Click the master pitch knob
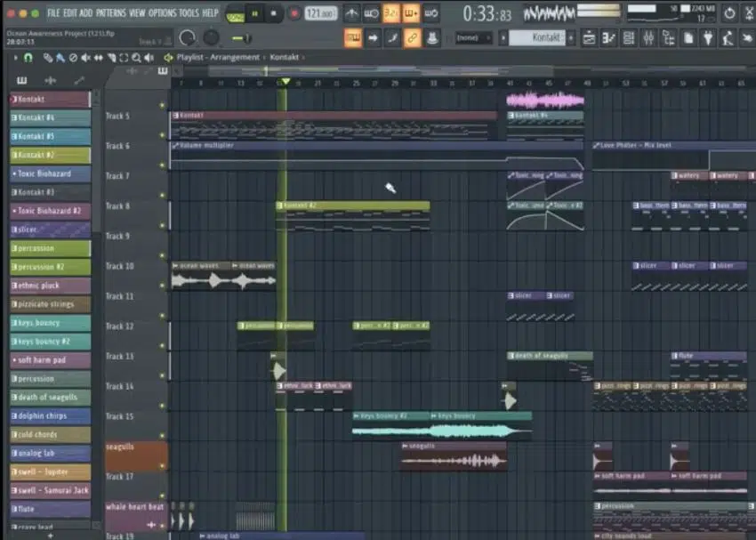 click(211, 37)
